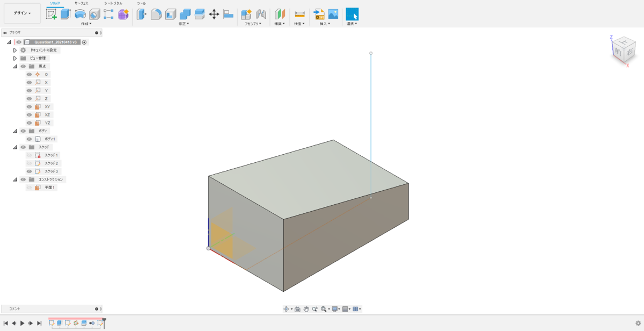Select the Move/Copy tool
The height and width of the screenshot is (331, 644).
[x=214, y=15]
